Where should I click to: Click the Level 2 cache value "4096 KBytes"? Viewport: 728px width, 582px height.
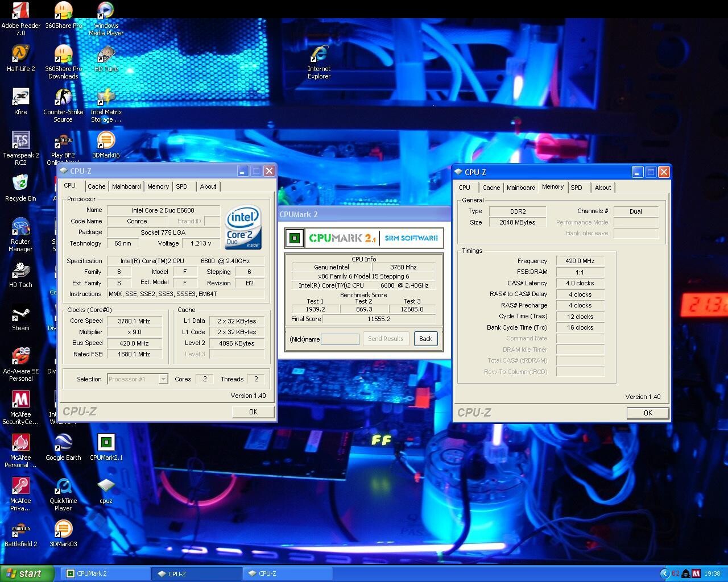pos(237,343)
